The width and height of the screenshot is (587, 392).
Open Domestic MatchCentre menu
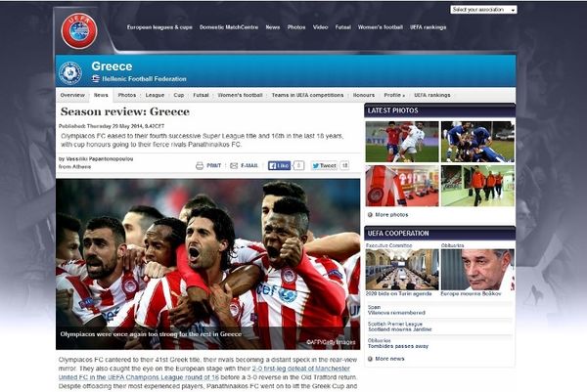[229, 27]
